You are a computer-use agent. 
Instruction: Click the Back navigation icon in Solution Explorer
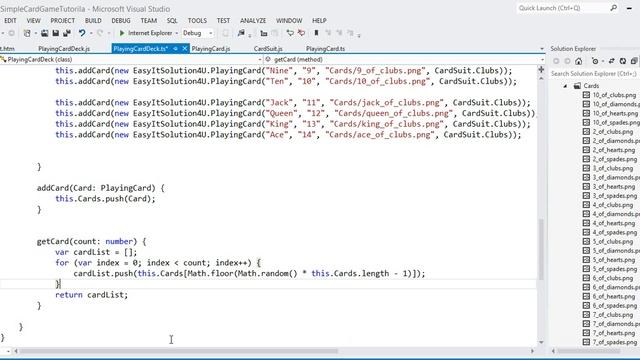point(556,61)
